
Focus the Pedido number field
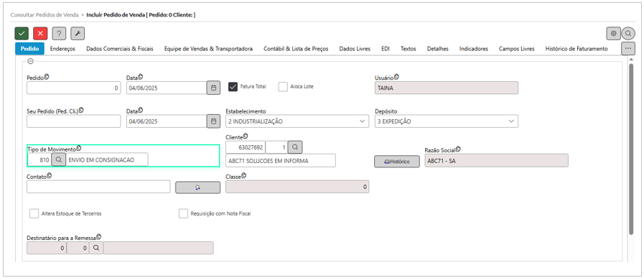(x=73, y=88)
